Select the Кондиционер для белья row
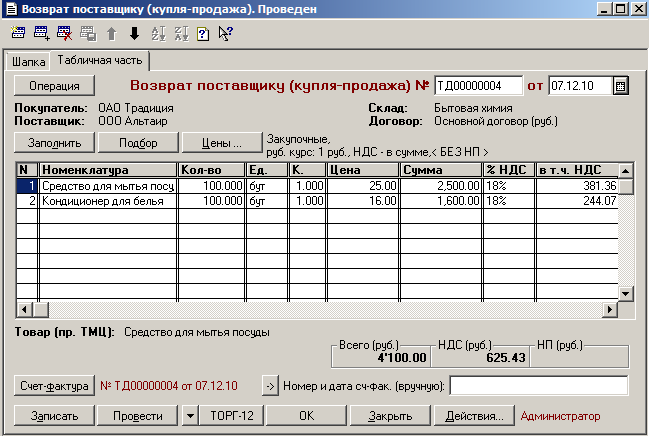The image size is (649, 436). [x=100, y=201]
